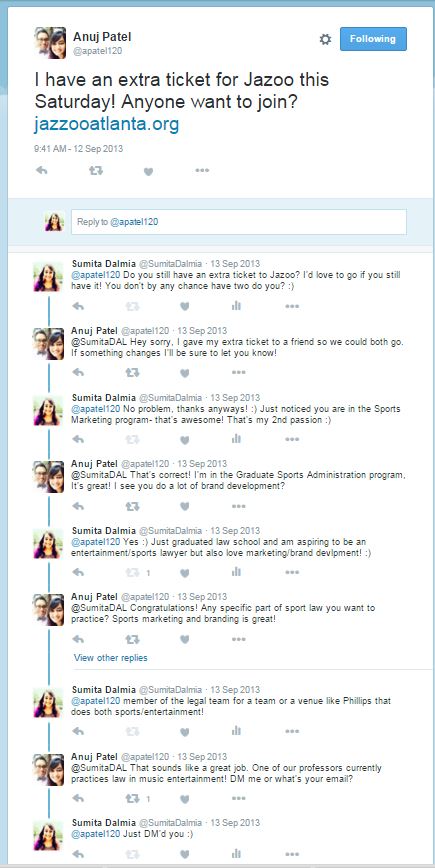Open more options on the main tweet
435x868 pixels.
tap(202, 170)
